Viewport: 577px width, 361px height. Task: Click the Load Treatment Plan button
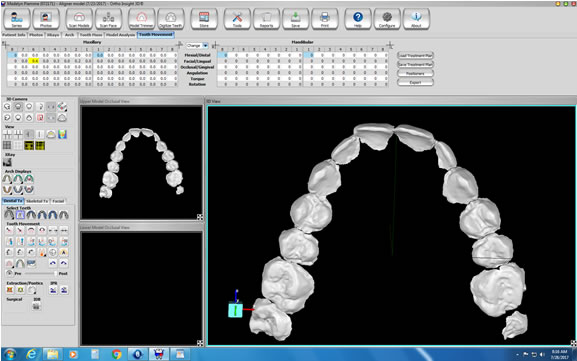(415, 56)
